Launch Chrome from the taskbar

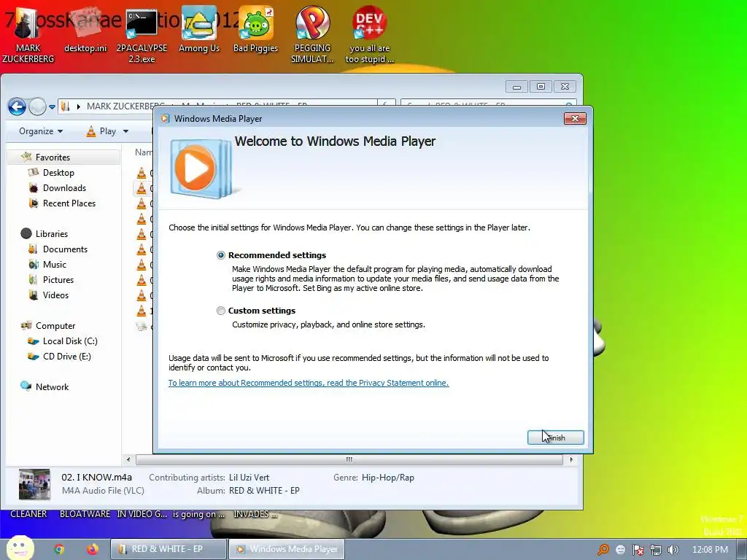(x=59, y=550)
